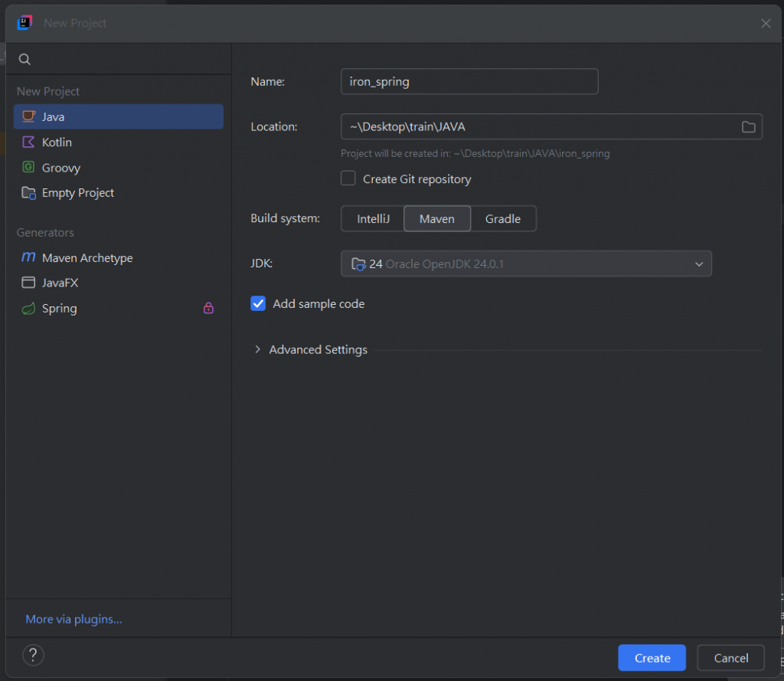
Task: Choose Kotlin project type
Action: 119,142
